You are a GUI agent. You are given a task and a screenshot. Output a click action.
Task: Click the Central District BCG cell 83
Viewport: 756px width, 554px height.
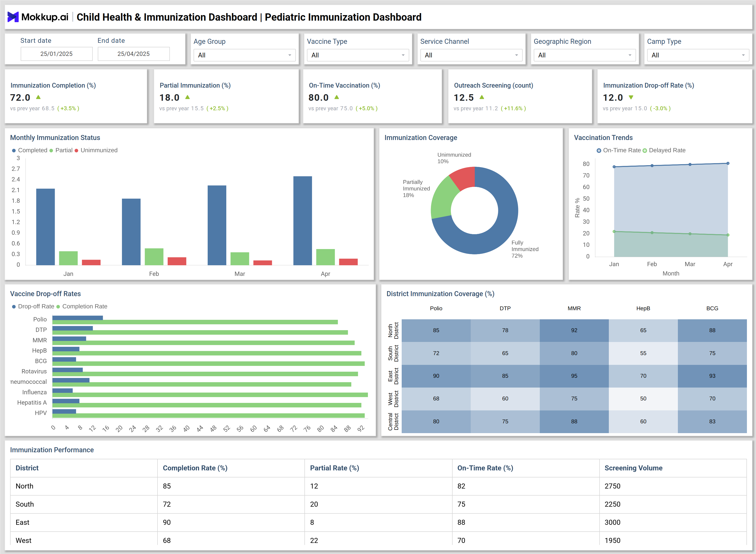pyautogui.click(x=712, y=422)
